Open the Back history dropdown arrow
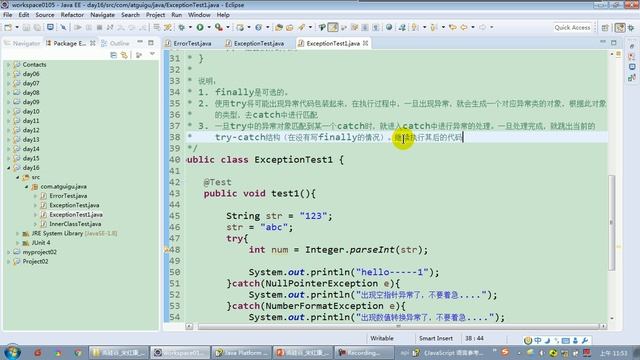640x360 pixels. click(473, 27)
